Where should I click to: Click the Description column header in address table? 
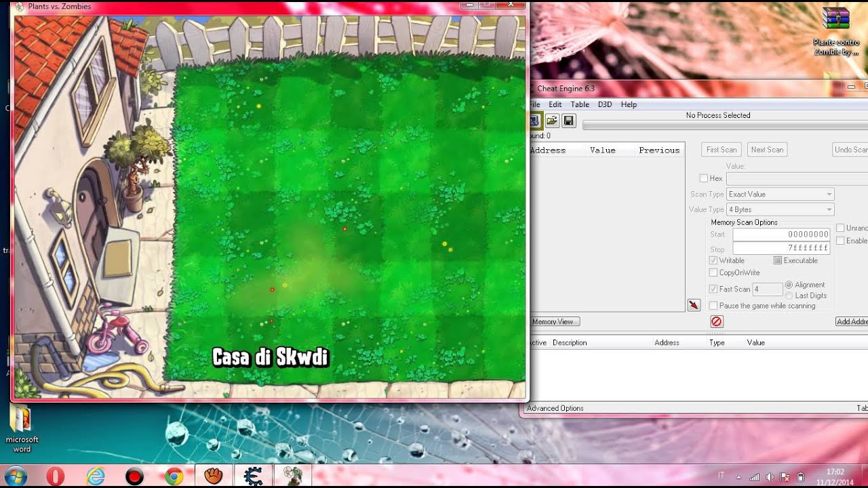tap(570, 343)
